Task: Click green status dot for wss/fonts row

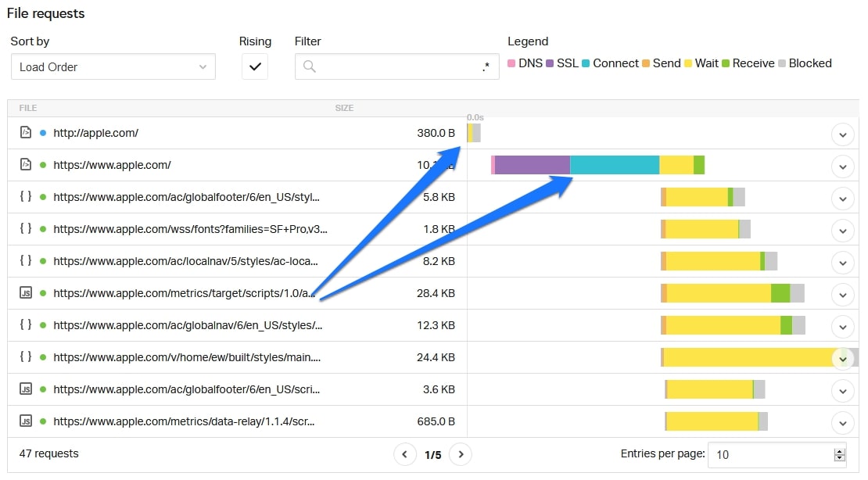Action: (x=43, y=229)
